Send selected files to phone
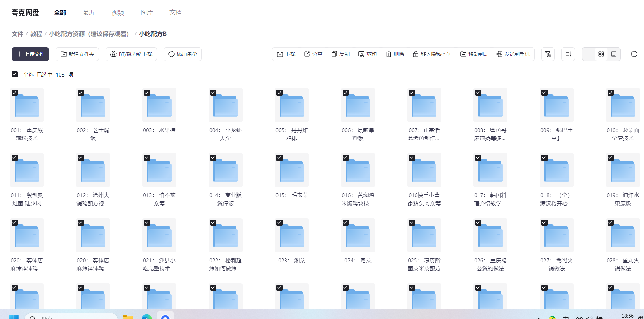 click(513, 54)
